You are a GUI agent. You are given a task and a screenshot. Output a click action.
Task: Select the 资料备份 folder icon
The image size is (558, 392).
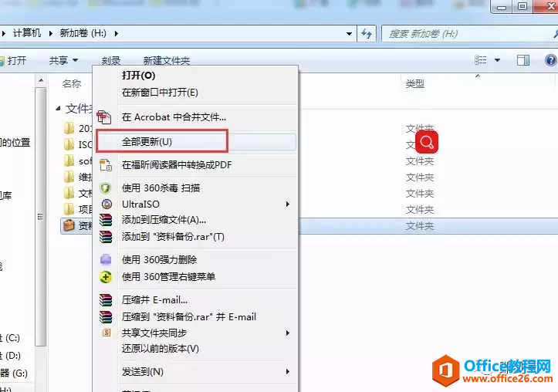69,225
